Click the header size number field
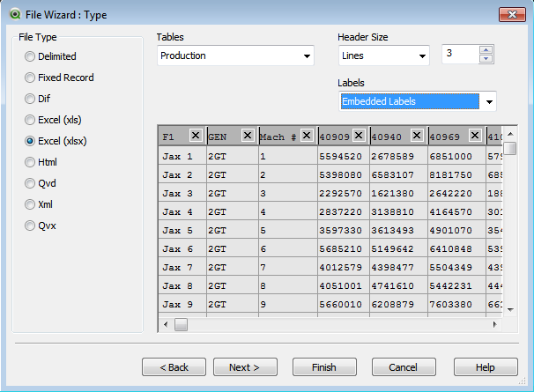 pyautogui.click(x=460, y=55)
